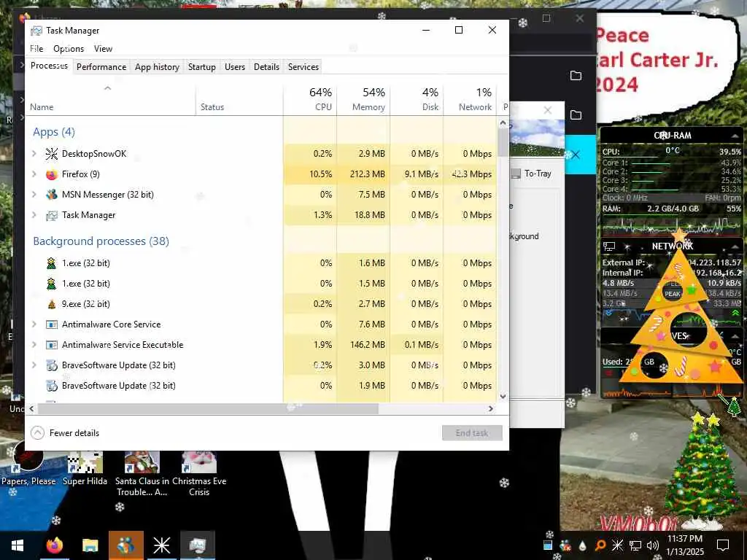Screen dimensions: 747x560
Task: Sort processes by Network column
Action: (x=471, y=99)
